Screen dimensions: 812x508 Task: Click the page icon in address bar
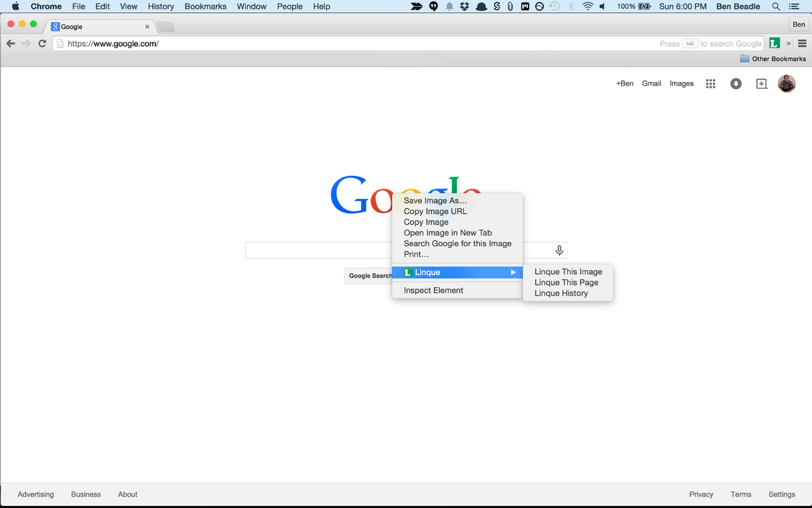[x=60, y=44]
